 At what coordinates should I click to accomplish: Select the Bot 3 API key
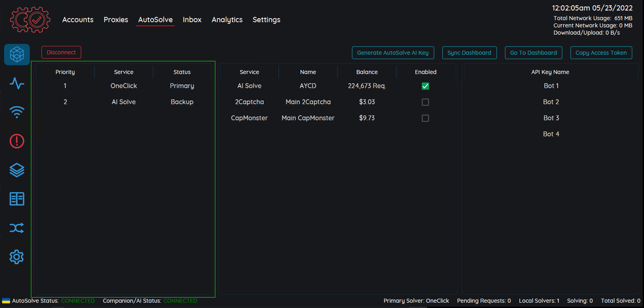pyautogui.click(x=551, y=118)
